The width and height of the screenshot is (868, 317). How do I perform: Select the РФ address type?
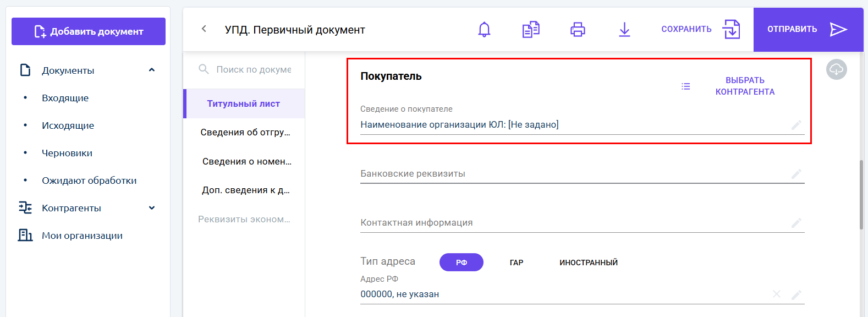(462, 262)
